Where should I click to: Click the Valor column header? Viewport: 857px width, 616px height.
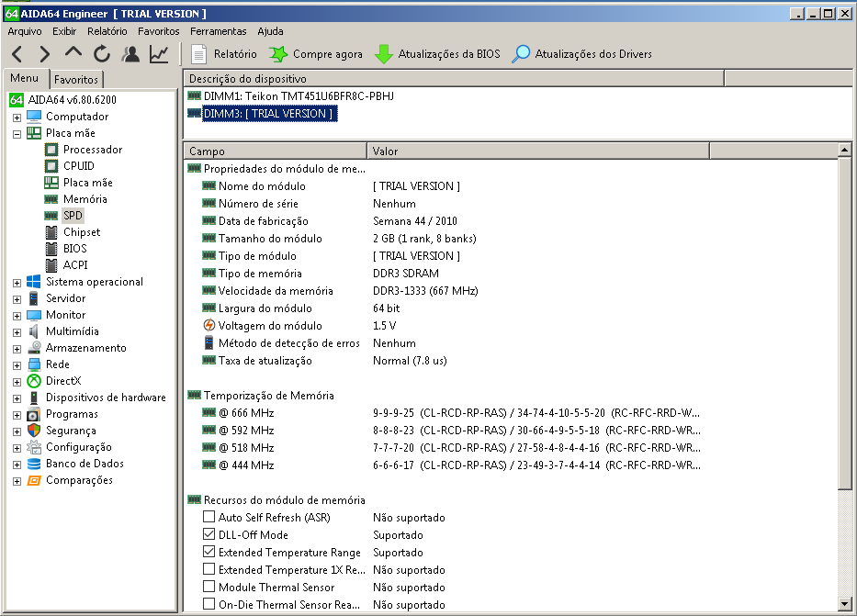tap(538, 151)
